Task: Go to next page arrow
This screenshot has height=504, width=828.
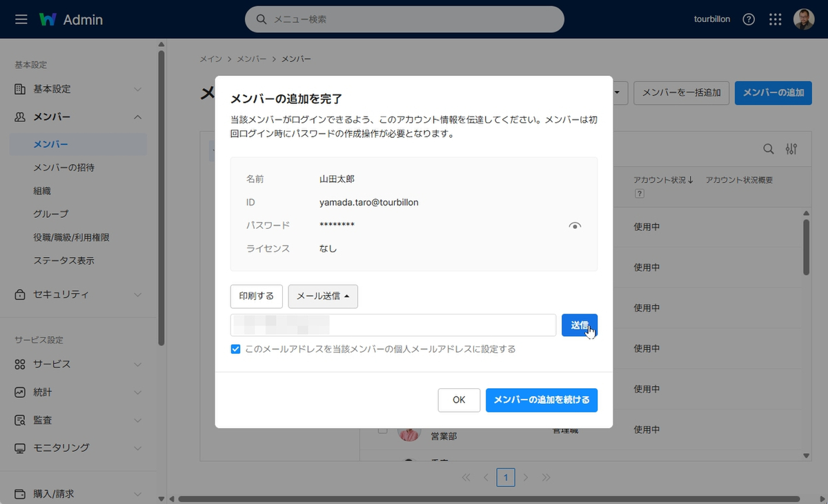Action: [x=526, y=477]
